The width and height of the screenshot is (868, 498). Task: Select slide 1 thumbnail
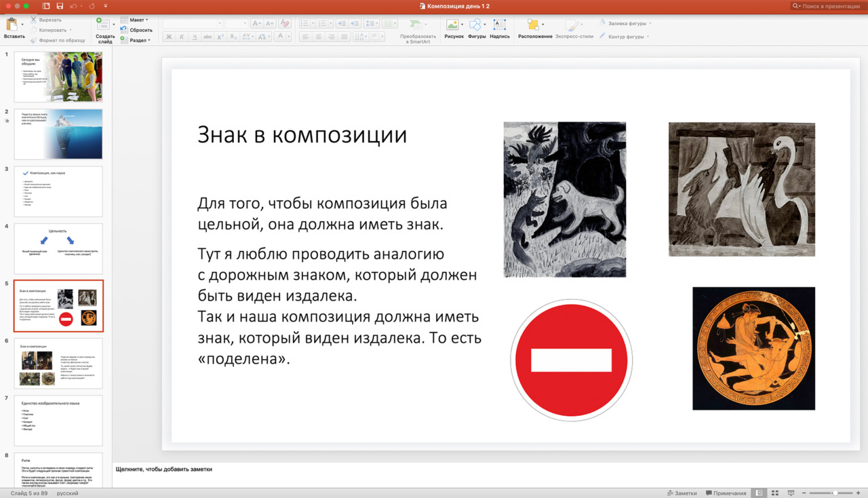58,77
